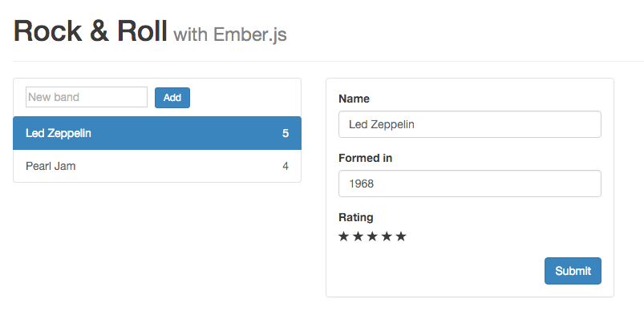The height and width of the screenshot is (323, 644).
Task: Click the 'with Ember.js' subtitle text
Action: (230, 34)
